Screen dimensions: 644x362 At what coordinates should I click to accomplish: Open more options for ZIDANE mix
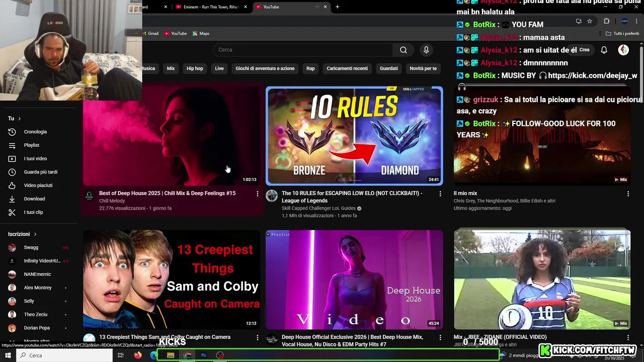tap(628, 337)
